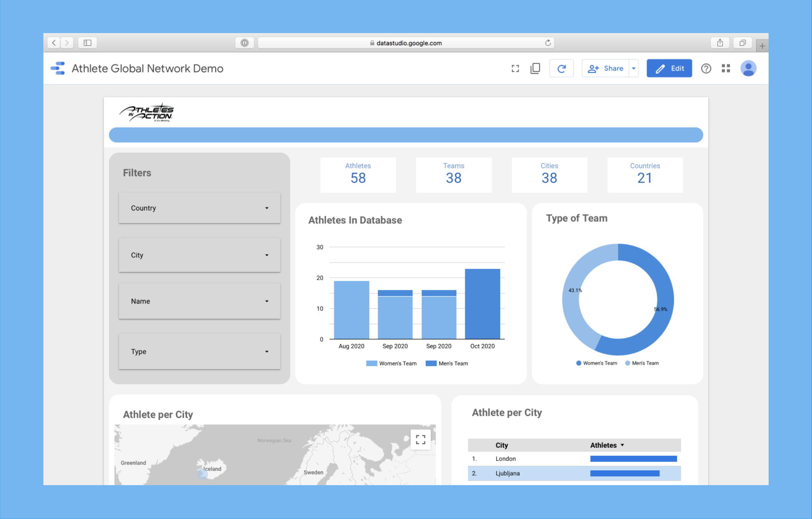
Task: Open the Share options arrow
Action: 634,68
